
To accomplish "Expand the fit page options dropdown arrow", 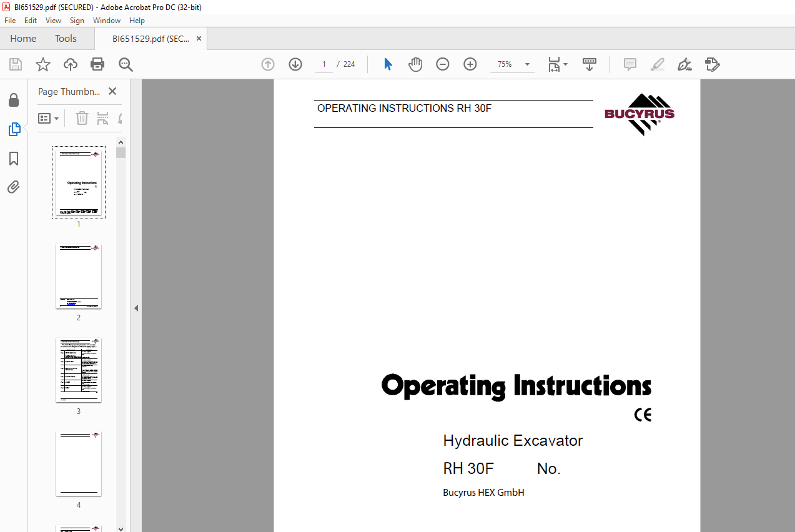I will tap(566, 64).
